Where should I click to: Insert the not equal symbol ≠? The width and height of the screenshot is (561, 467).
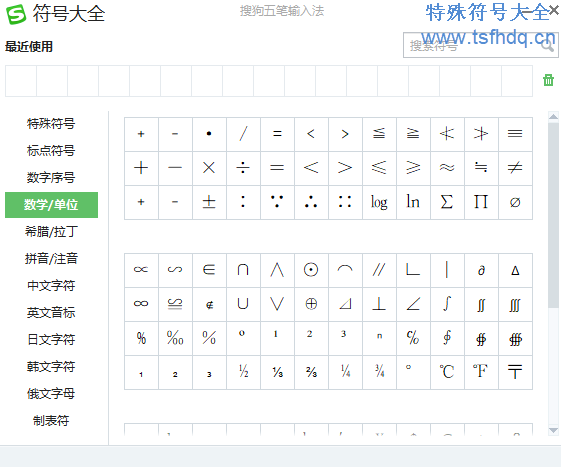(515, 168)
